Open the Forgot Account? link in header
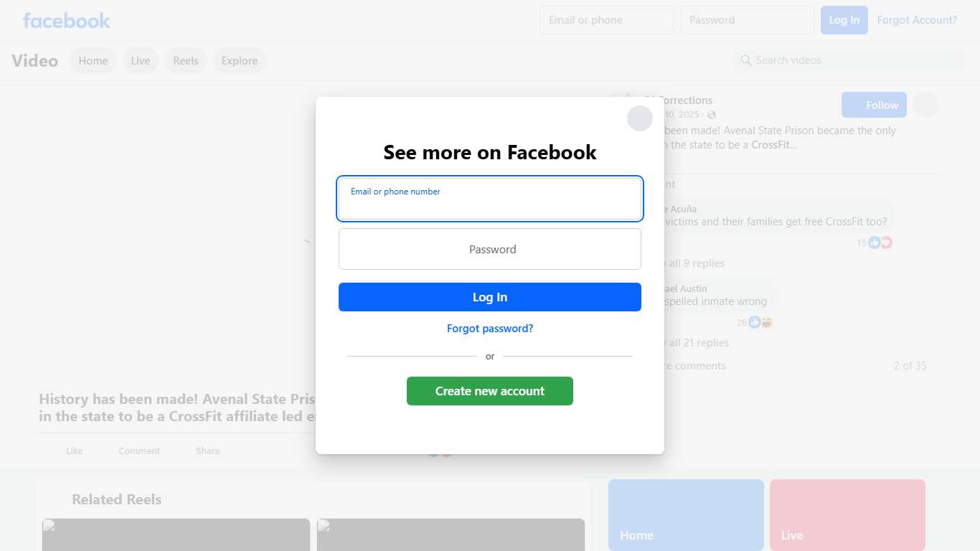Viewport: 980px width, 551px height. point(917,20)
